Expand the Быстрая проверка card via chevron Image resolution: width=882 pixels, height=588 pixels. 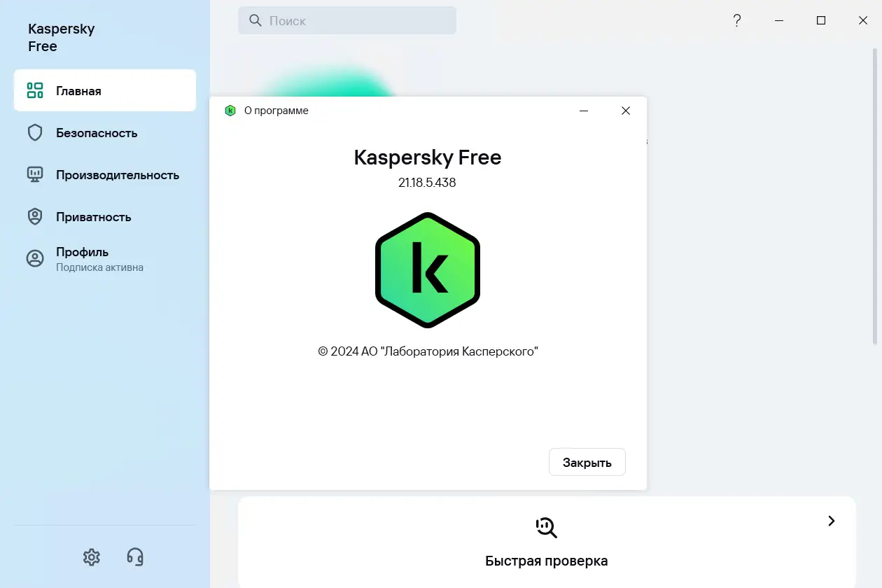click(831, 521)
